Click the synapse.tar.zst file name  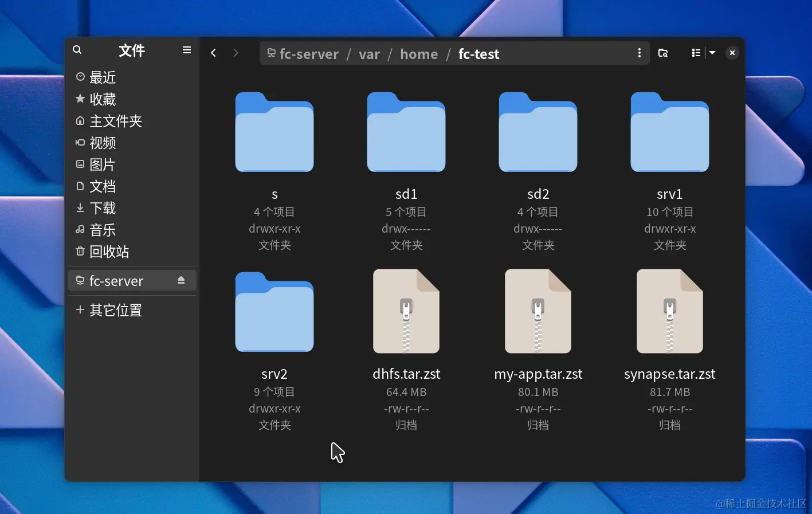(x=670, y=374)
